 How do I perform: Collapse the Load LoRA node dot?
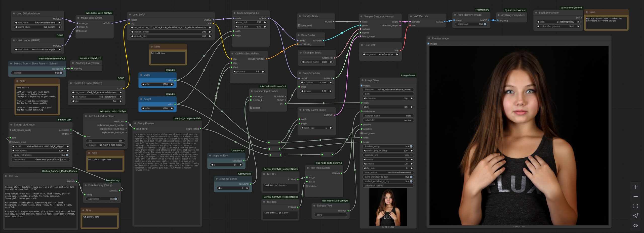coord(130,15)
